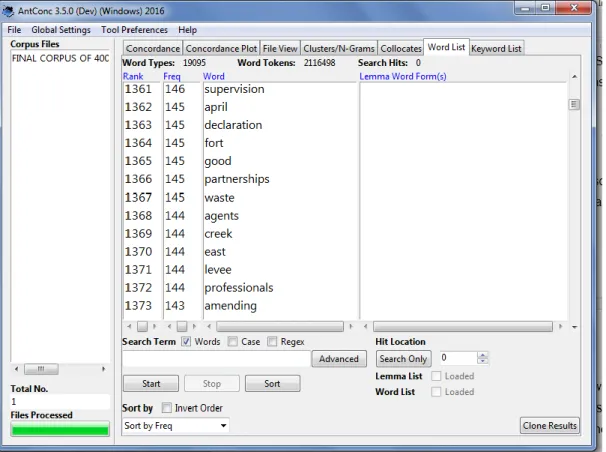Open the Tool Preferences menu
606x452 pixels.
[x=134, y=30]
